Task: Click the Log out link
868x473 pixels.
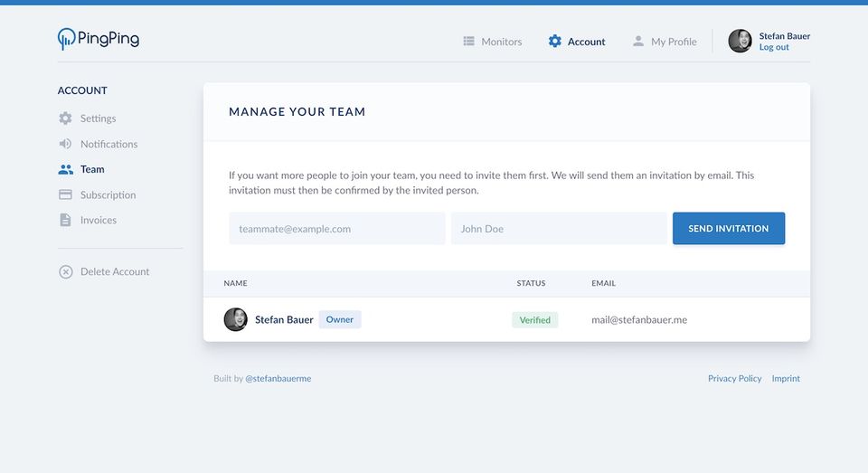Action: [774, 47]
